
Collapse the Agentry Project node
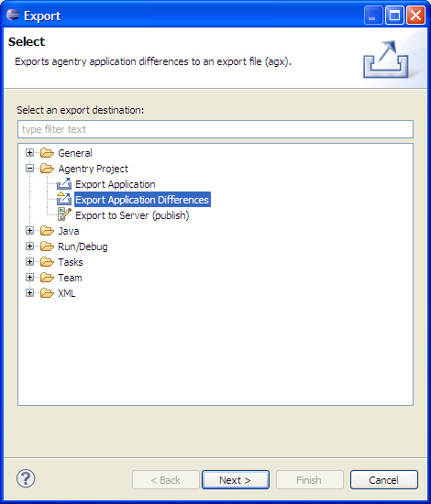click(x=29, y=168)
